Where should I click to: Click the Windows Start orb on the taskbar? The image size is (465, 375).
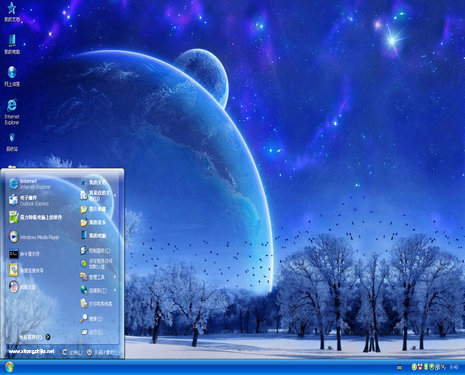9,367
